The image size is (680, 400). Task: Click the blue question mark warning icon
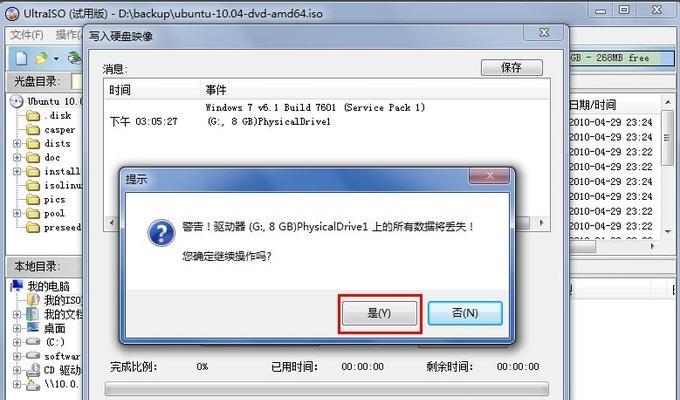(x=161, y=233)
